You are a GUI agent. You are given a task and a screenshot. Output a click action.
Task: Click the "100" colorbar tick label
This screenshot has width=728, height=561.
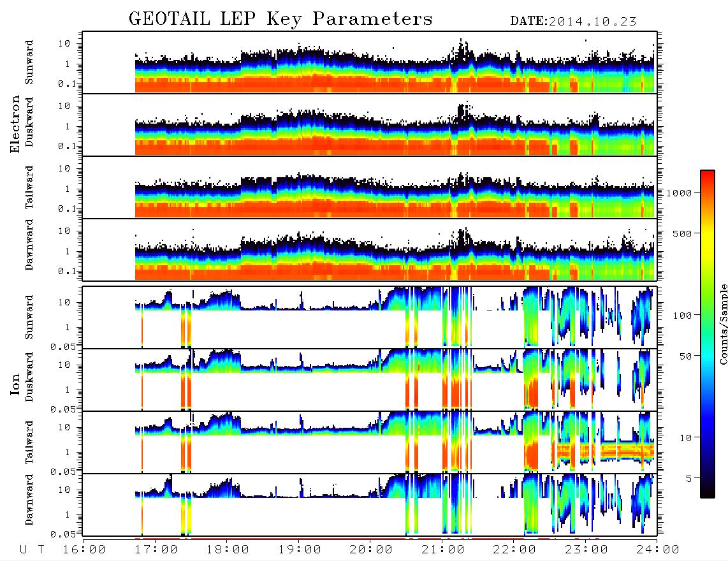[x=683, y=316]
